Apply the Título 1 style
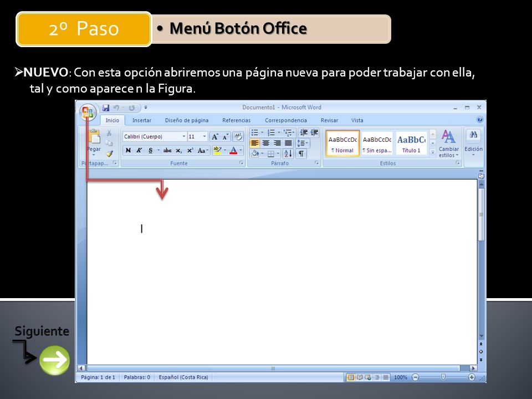 [411, 144]
